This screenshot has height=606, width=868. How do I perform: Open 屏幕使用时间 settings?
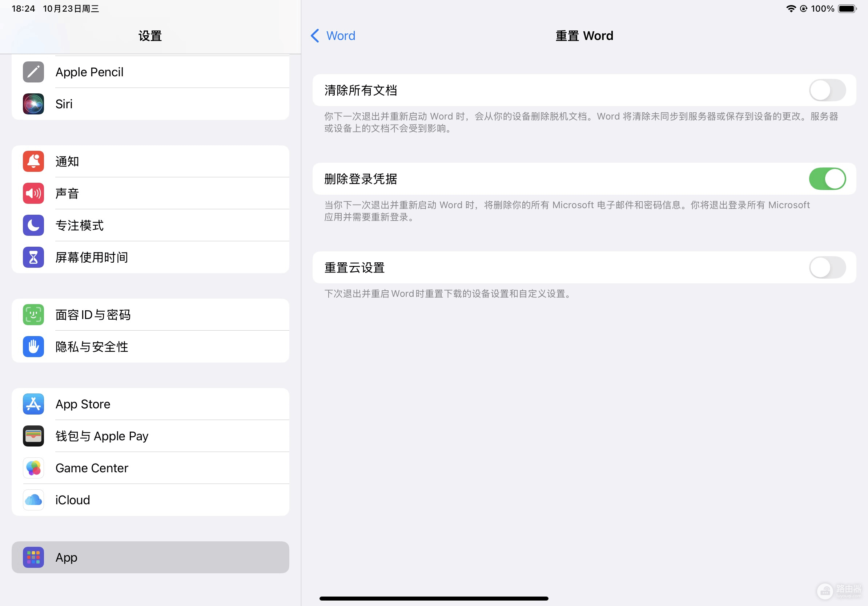point(150,257)
